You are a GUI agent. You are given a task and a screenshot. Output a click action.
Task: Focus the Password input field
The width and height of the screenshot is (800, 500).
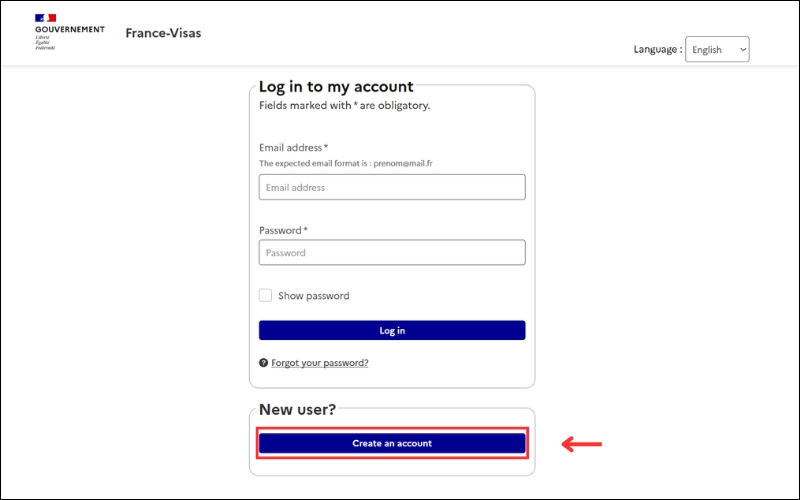(392, 253)
